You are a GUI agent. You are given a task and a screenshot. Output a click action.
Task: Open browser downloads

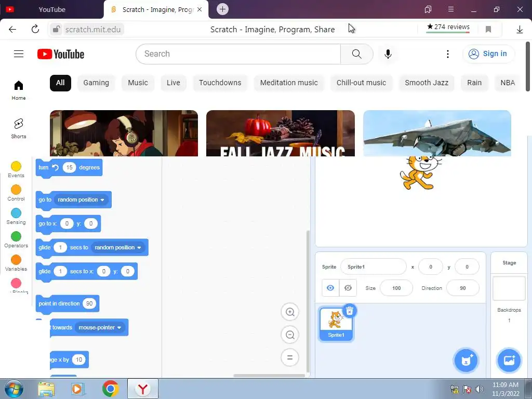520,30
